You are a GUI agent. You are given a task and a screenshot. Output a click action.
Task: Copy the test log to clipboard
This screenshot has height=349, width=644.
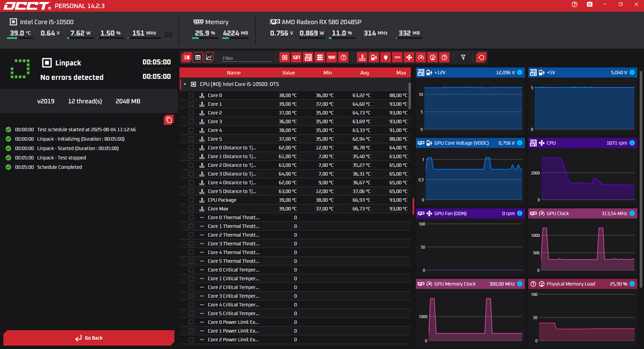click(169, 120)
